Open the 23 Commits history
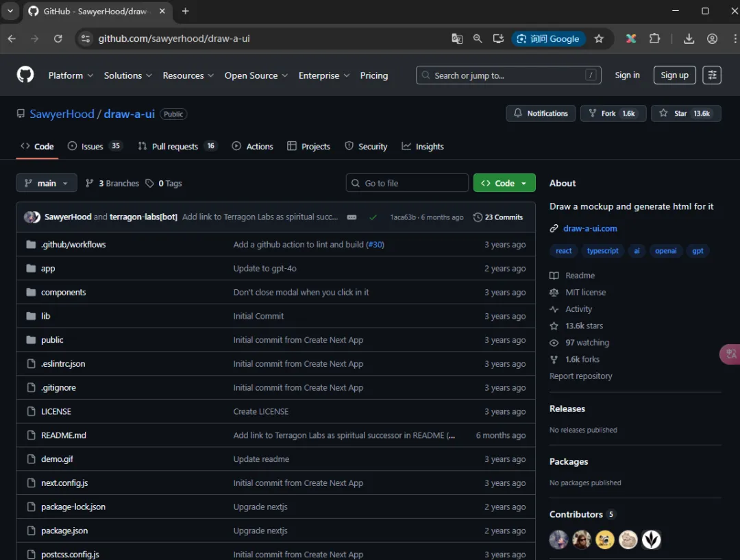The width and height of the screenshot is (740, 560). point(498,217)
